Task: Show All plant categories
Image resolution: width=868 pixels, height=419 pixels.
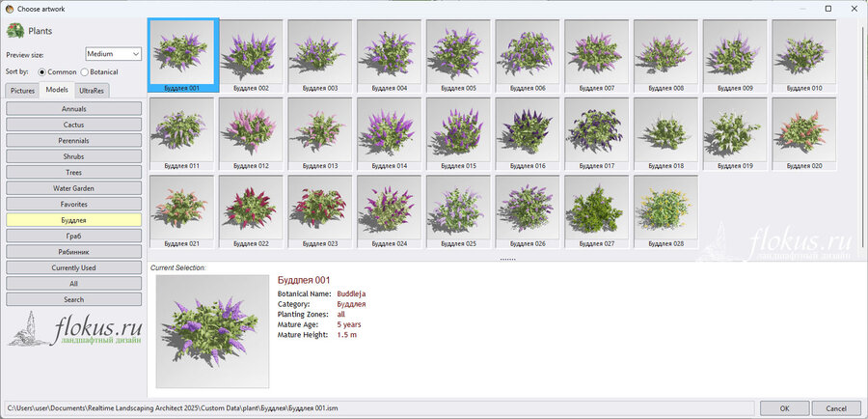Action: point(73,284)
